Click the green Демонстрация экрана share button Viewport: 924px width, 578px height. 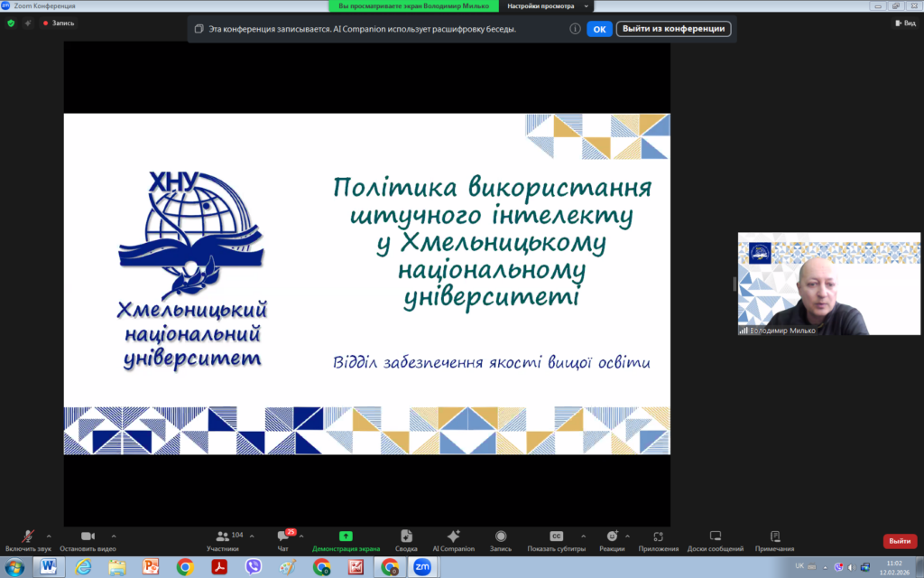[x=346, y=536]
